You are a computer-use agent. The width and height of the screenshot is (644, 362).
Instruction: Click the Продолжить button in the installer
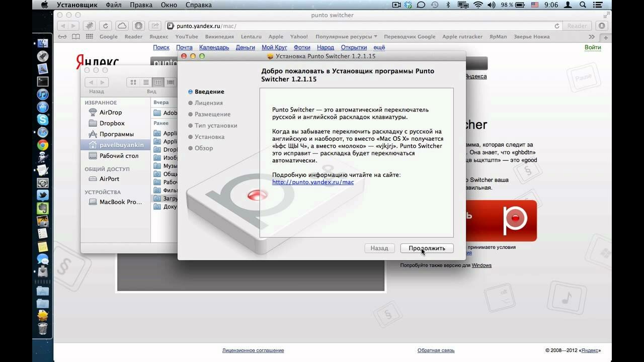click(x=427, y=248)
